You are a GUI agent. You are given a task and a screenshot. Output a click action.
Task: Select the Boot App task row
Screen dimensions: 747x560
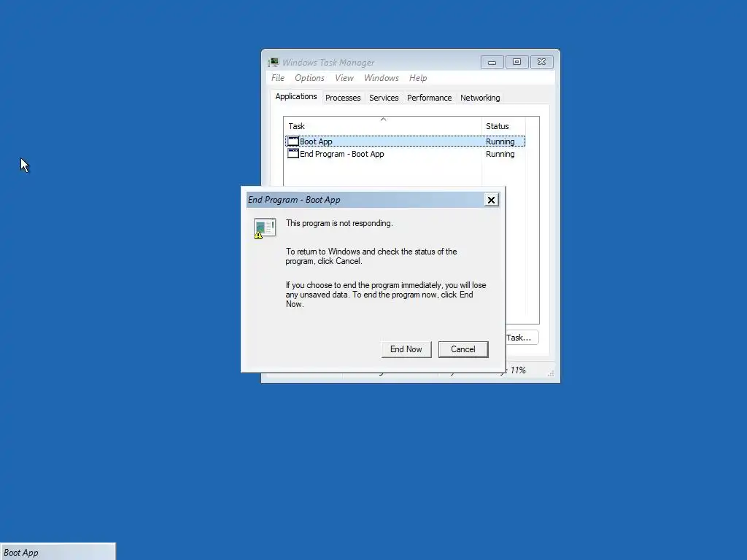coord(405,141)
